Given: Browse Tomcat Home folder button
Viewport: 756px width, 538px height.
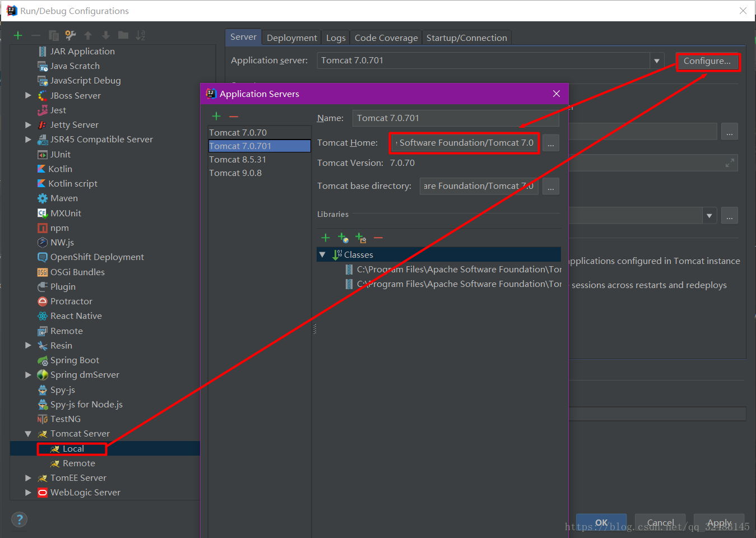Looking at the screenshot, I should [551, 143].
